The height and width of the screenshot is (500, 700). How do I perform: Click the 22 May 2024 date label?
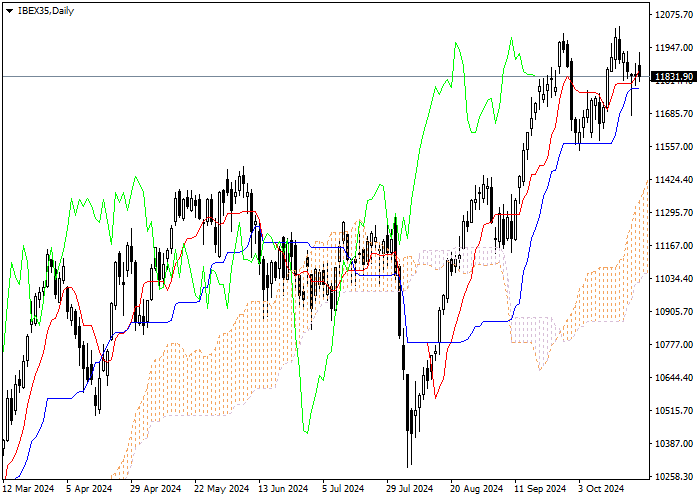click(x=221, y=489)
